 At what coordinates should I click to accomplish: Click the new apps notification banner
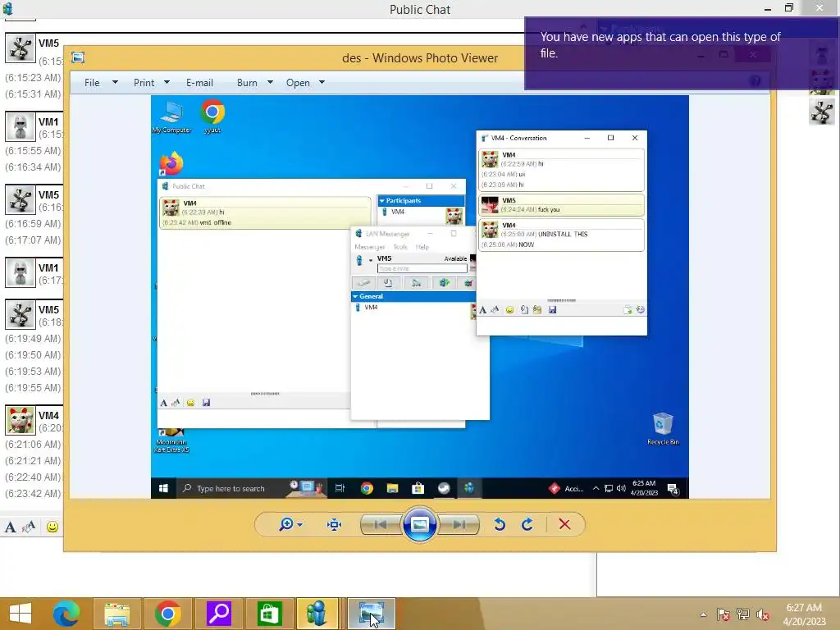tap(682, 53)
